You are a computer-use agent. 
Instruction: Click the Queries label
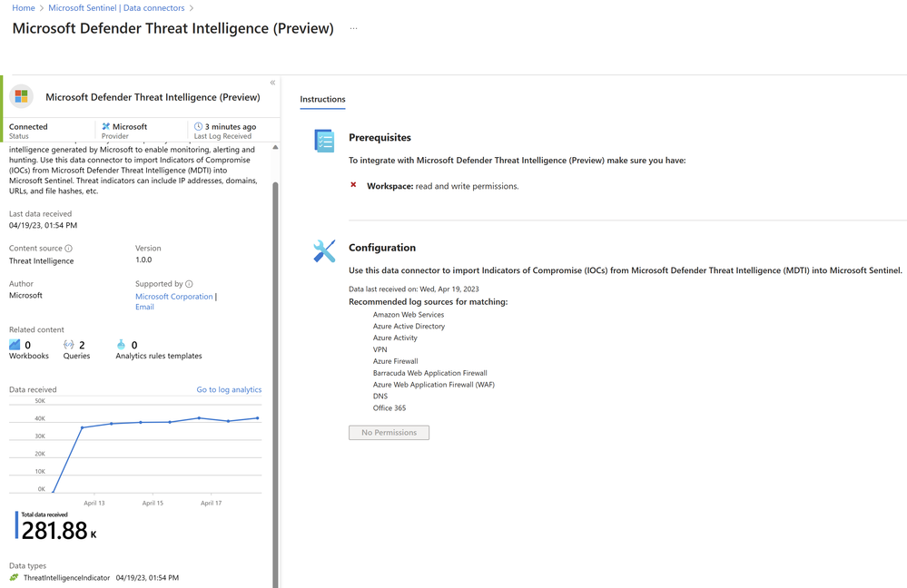pos(76,356)
